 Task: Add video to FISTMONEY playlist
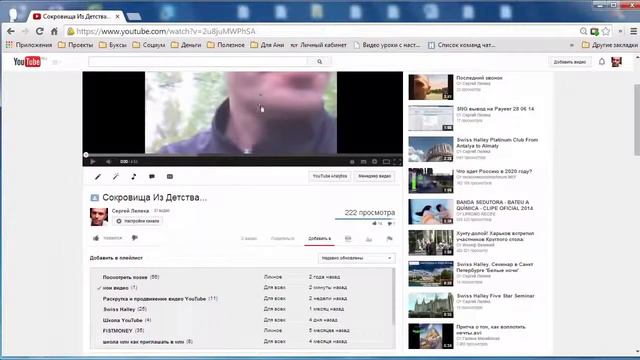(x=118, y=331)
